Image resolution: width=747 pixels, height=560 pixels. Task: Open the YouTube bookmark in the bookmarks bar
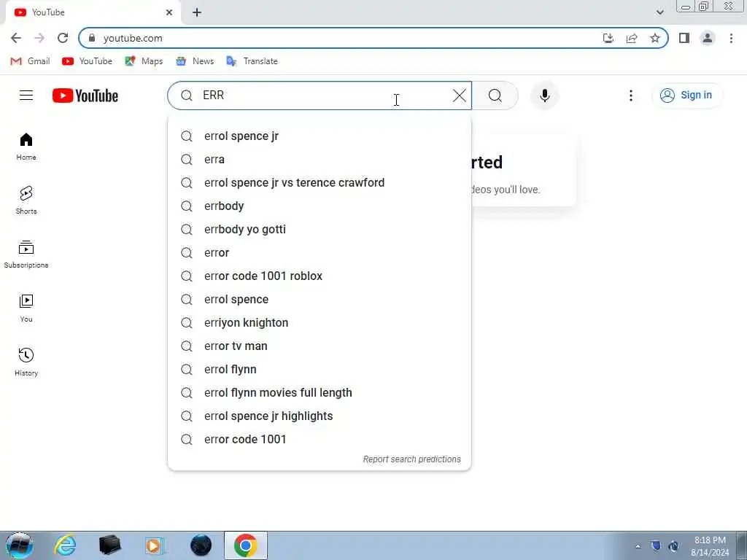tap(88, 61)
